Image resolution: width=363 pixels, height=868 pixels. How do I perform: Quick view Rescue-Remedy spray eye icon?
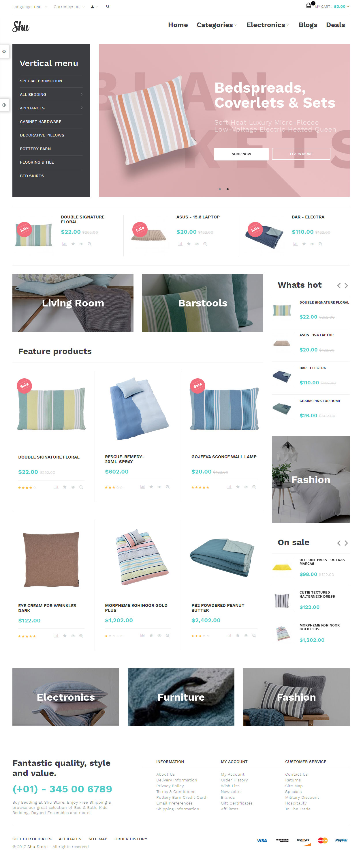160,487
